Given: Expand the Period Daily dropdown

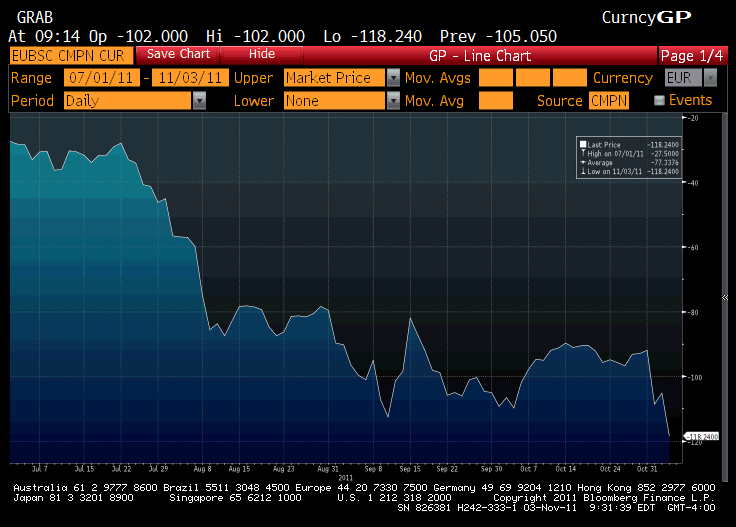Looking at the screenshot, I should click(199, 100).
